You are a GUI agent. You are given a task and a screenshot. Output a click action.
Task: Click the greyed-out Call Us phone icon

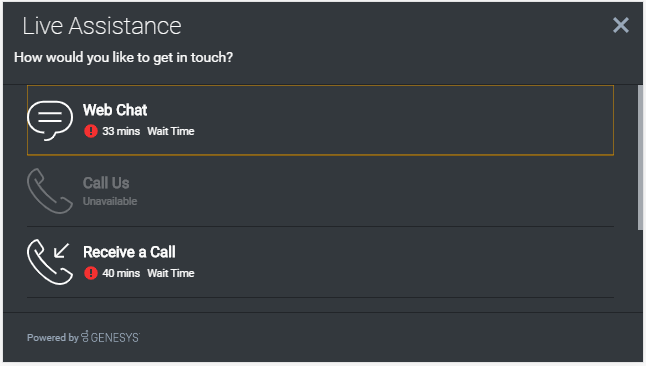pyautogui.click(x=50, y=191)
